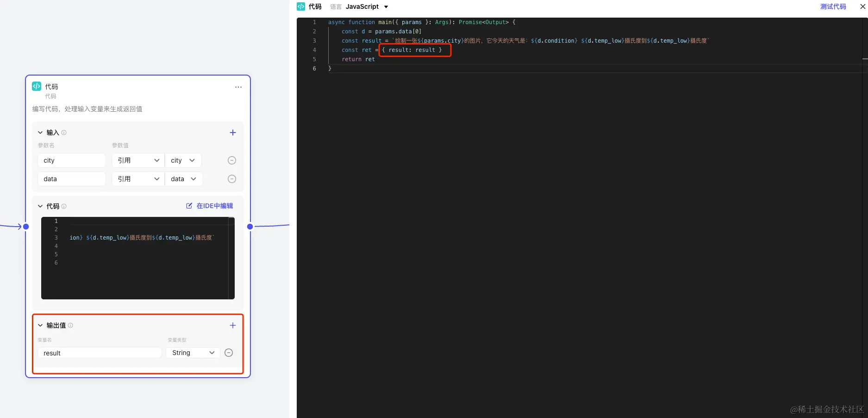Click code line 'return ret' in IDE

click(358, 59)
